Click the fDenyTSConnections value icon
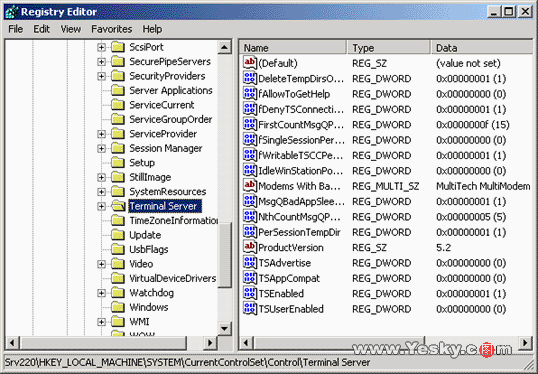The image size is (538, 374). pyautogui.click(x=249, y=109)
